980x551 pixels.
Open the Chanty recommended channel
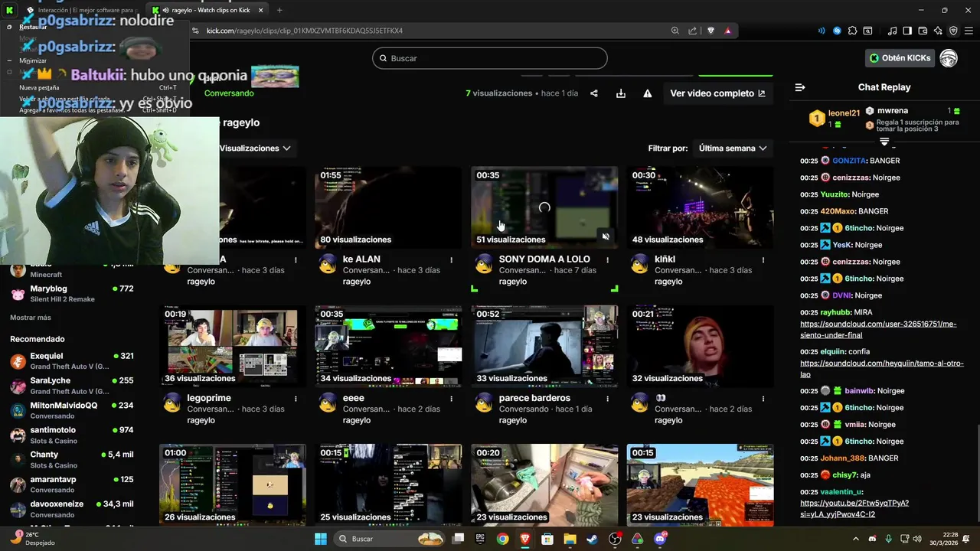pyautogui.click(x=72, y=459)
